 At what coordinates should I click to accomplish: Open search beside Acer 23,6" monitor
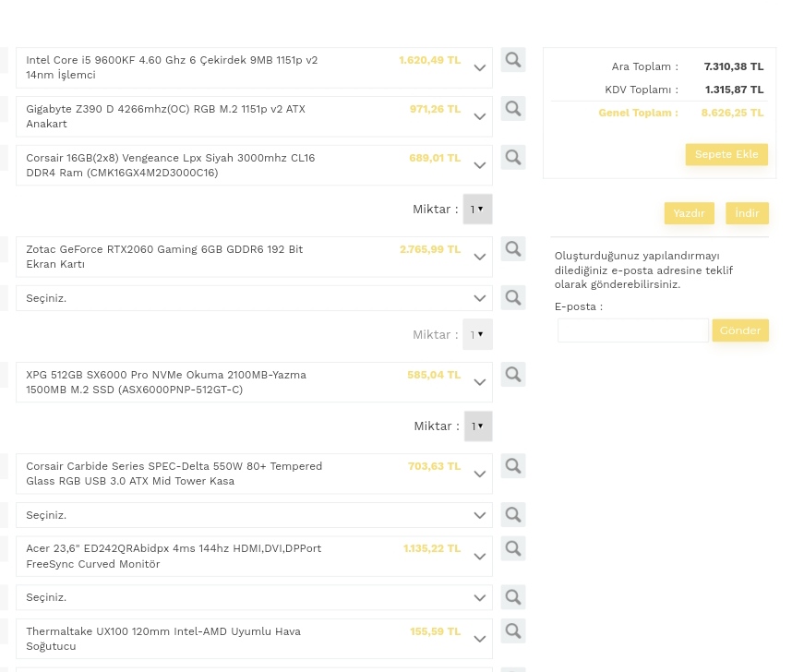click(x=513, y=548)
